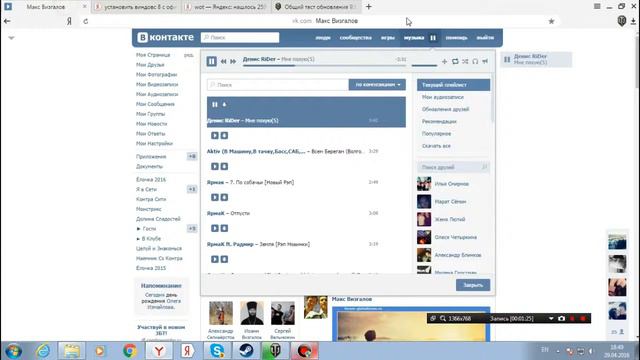The height and width of the screenshot is (360, 640).
Task: Click the friend search field
Action: coord(453,167)
